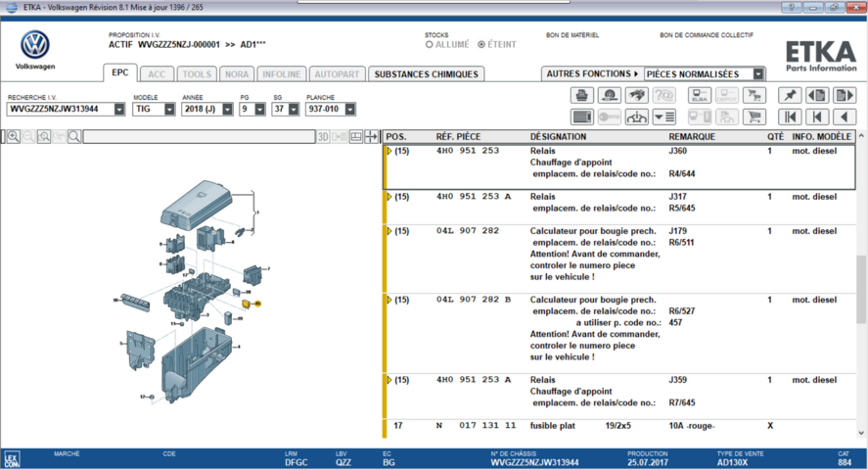This screenshot has width=868, height=470.
Task: Open the PG 9 dropdown
Action: pyautogui.click(x=260, y=110)
